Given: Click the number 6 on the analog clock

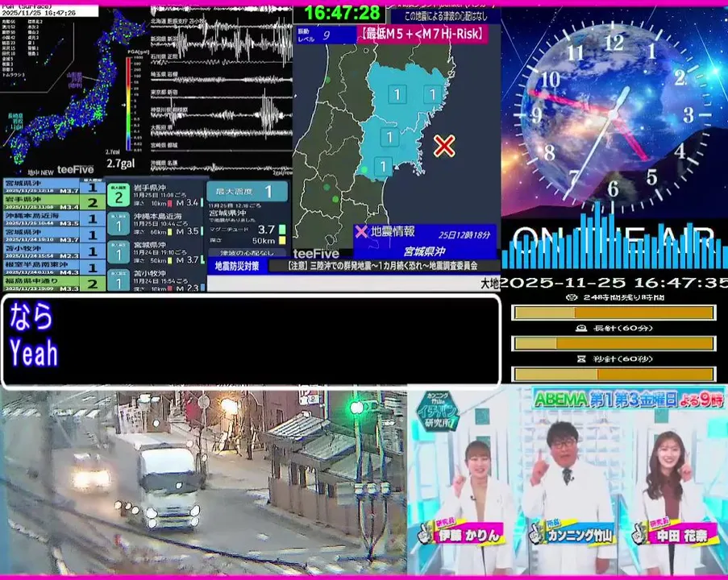Looking at the screenshot, I should click(614, 188).
